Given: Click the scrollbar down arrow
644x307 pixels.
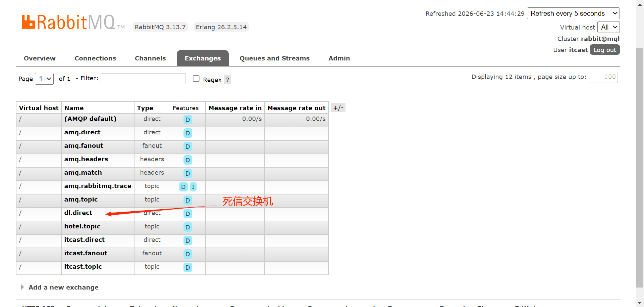Looking at the screenshot, I should point(640,303).
